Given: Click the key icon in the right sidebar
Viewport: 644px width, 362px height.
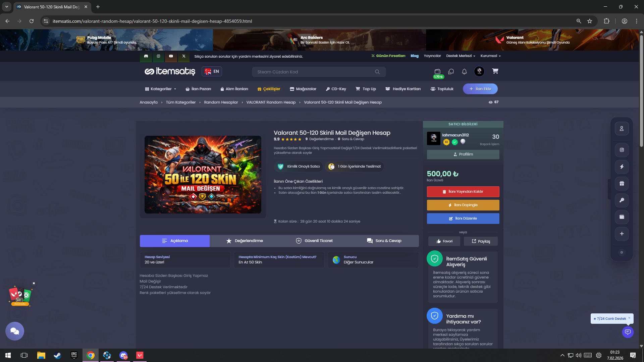Looking at the screenshot, I should pos(622,200).
